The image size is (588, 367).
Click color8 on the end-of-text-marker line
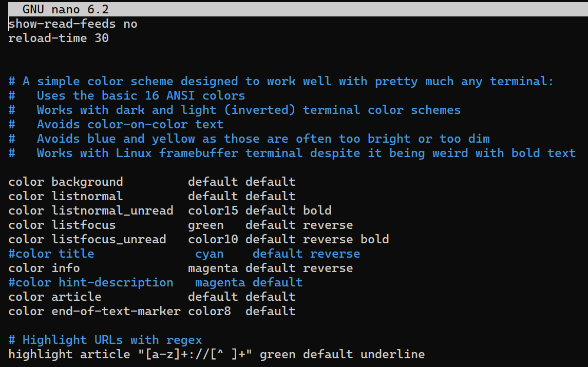click(x=209, y=311)
